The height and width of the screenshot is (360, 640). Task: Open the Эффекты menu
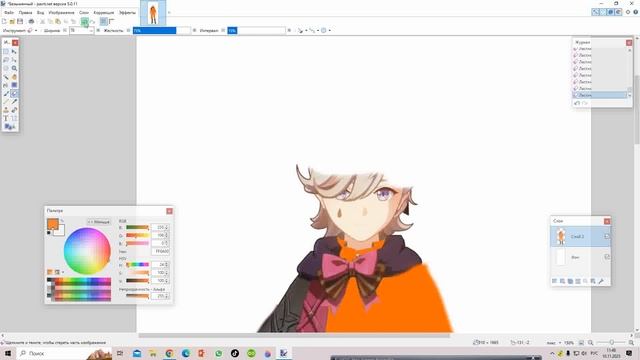(127, 13)
